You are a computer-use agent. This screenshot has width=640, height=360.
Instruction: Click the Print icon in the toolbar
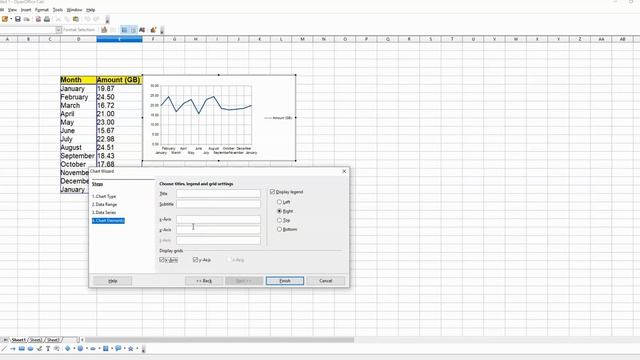[47, 19]
